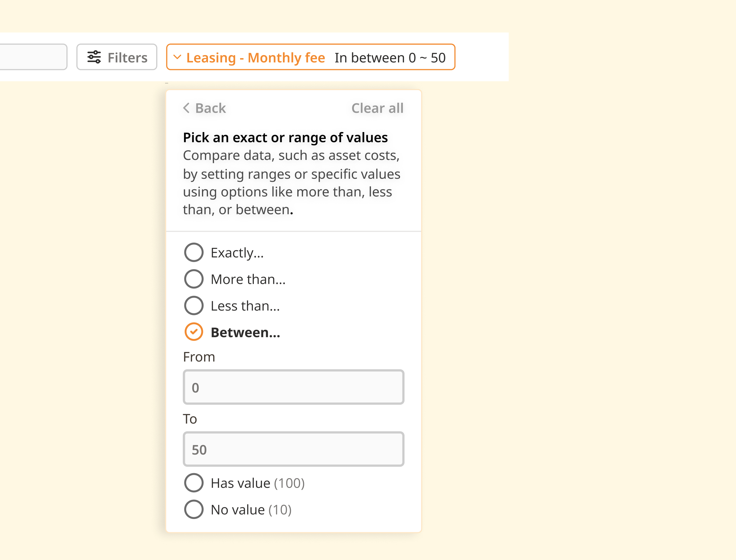Click Clear all to reset filter
Image resolution: width=736 pixels, height=560 pixels.
(377, 108)
